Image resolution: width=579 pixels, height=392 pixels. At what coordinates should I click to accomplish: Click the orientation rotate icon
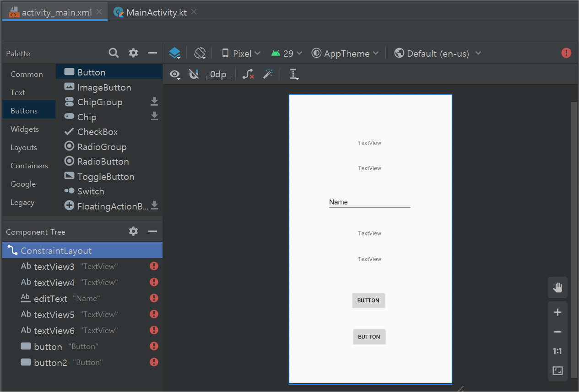click(x=200, y=53)
